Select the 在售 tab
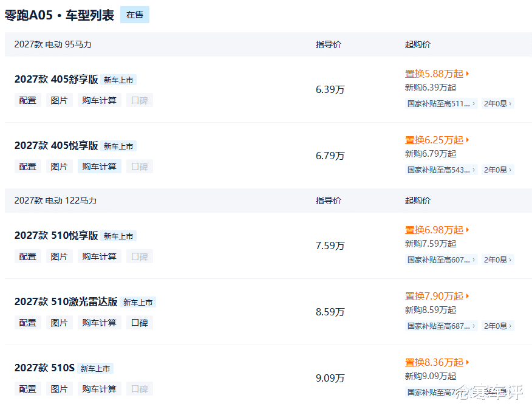The height and width of the screenshot is (412, 532). click(x=135, y=15)
